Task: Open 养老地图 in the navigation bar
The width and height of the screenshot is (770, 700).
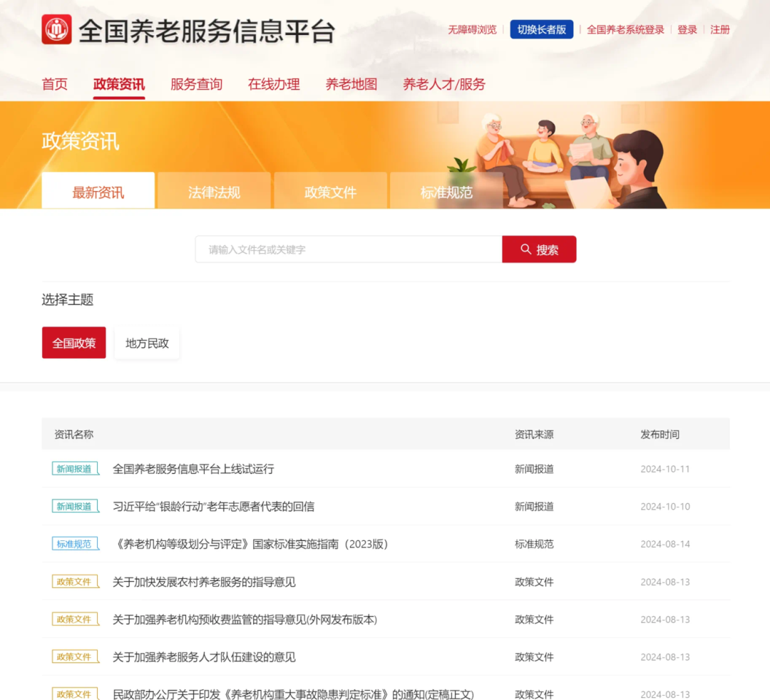Action: pos(351,83)
